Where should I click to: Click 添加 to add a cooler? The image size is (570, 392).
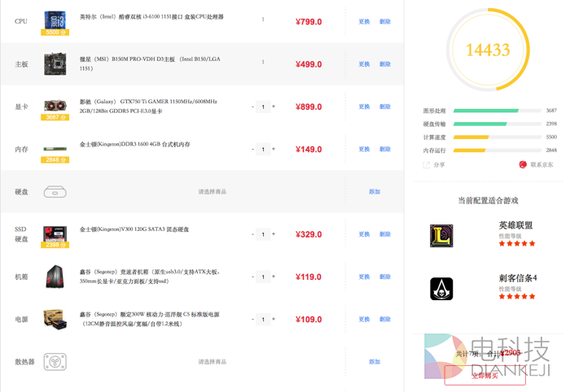tap(375, 361)
